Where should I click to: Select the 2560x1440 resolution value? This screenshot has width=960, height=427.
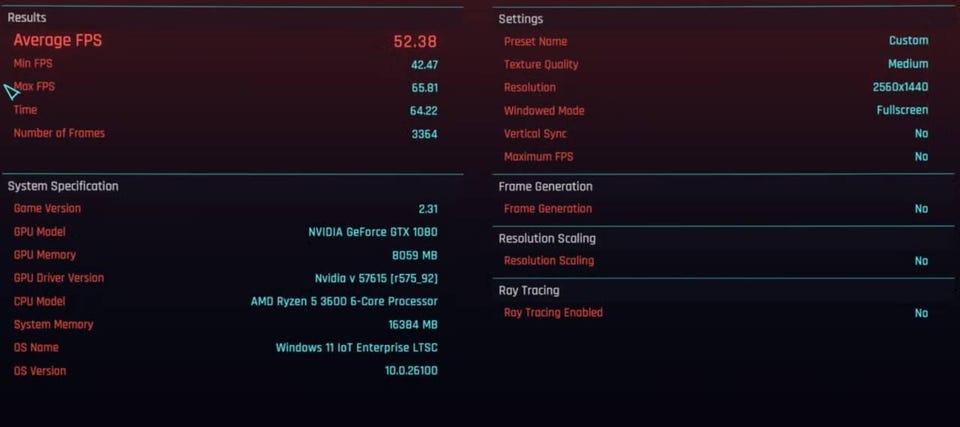(x=900, y=88)
